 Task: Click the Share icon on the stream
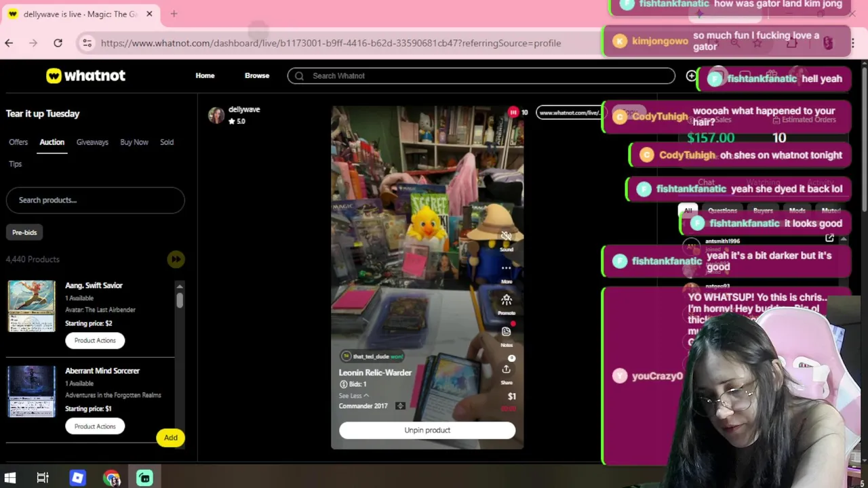click(506, 369)
